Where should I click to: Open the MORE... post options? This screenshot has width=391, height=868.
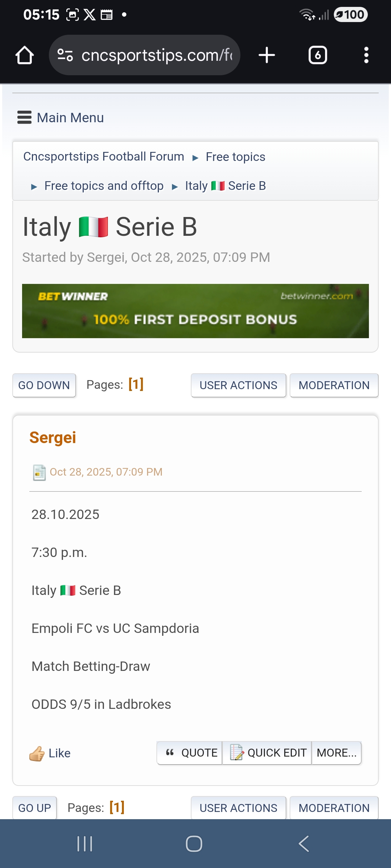pyautogui.click(x=336, y=753)
